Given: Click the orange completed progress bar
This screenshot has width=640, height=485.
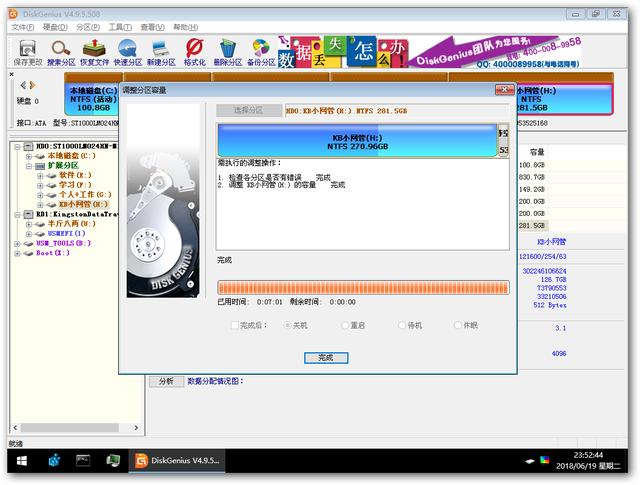Looking at the screenshot, I should (x=363, y=287).
